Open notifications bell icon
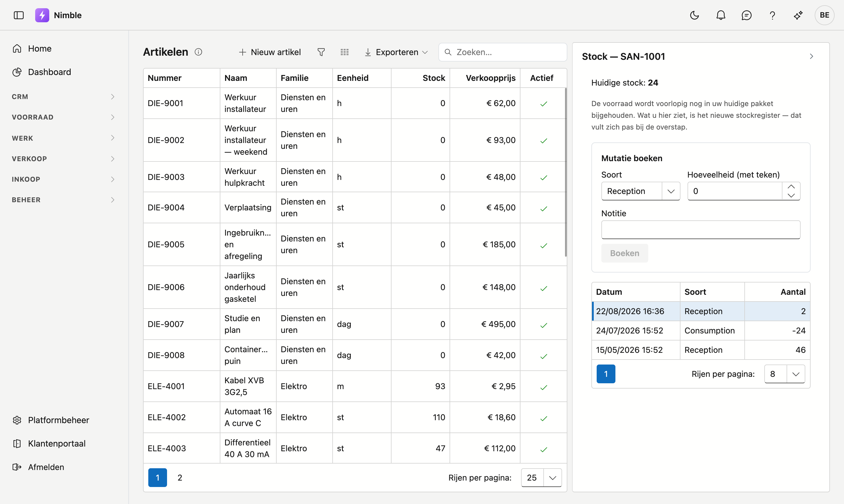Screen dimensions: 844x504 pos(721,15)
